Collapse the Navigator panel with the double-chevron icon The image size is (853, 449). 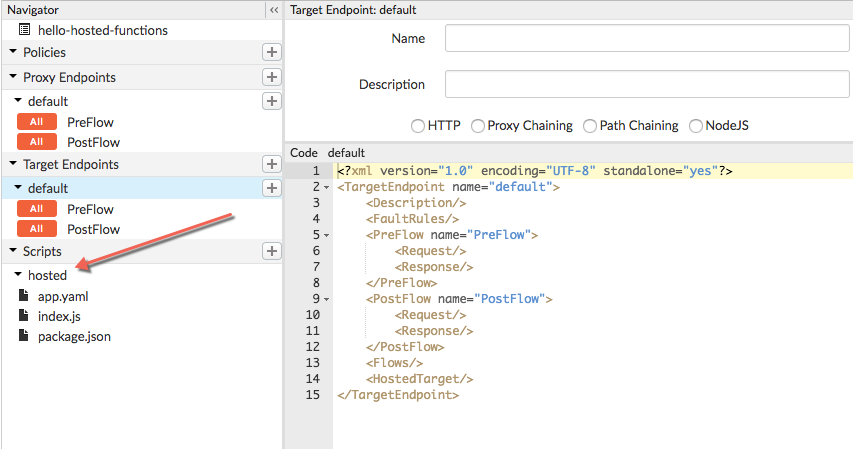(x=274, y=9)
